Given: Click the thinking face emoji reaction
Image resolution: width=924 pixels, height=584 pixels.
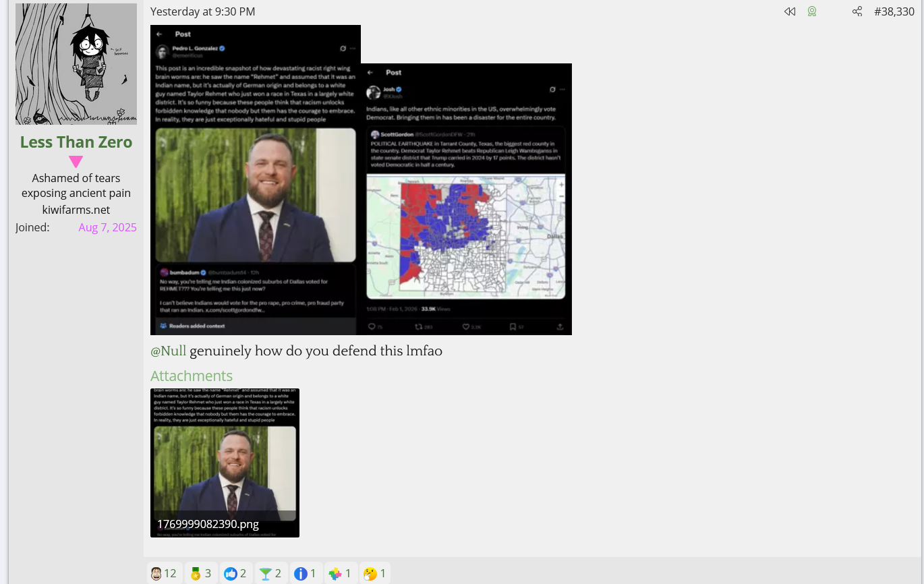Looking at the screenshot, I should click(375, 573).
